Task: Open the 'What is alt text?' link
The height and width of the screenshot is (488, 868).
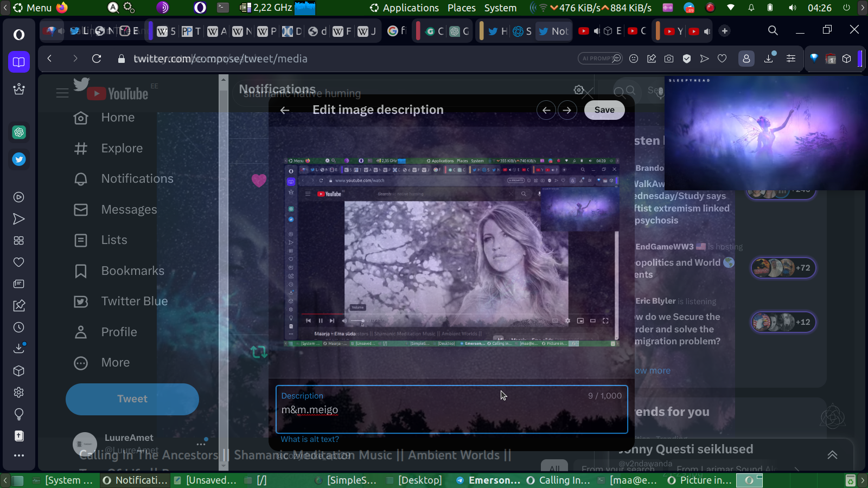Action: pos(310,439)
